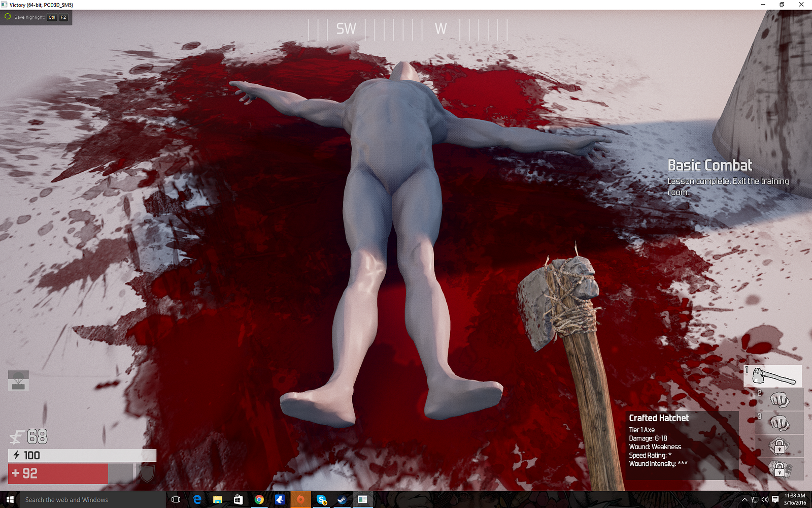Select the fist in weapon slot 2

[779, 400]
